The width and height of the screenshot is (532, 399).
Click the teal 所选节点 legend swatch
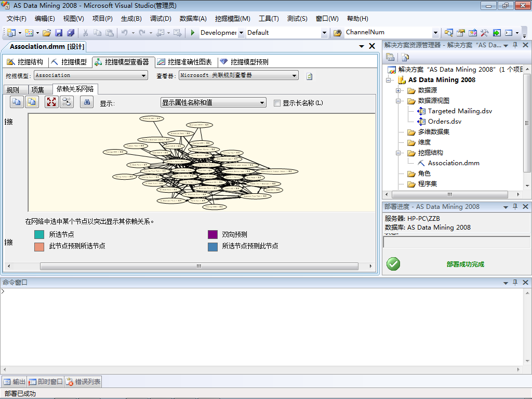pos(39,234)
